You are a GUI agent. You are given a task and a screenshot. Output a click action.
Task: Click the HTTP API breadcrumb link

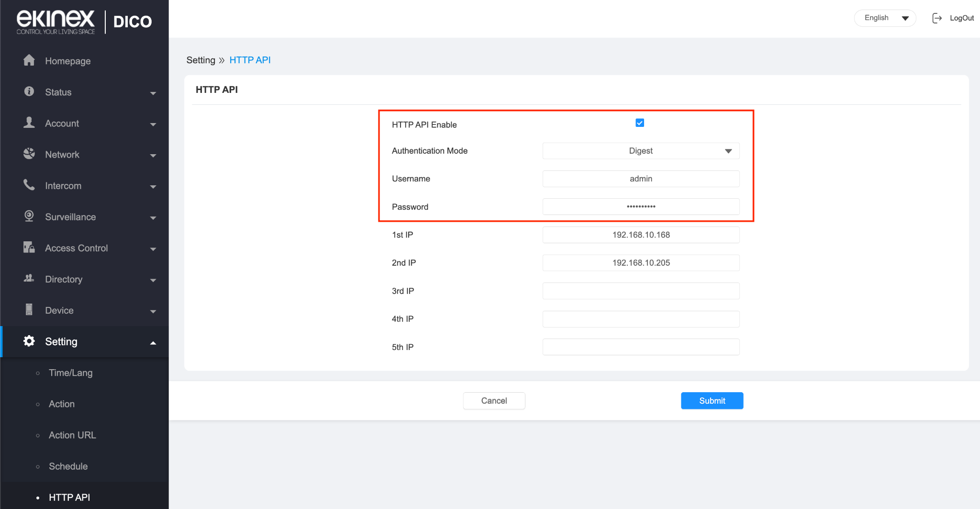click(x=250, y=60)
